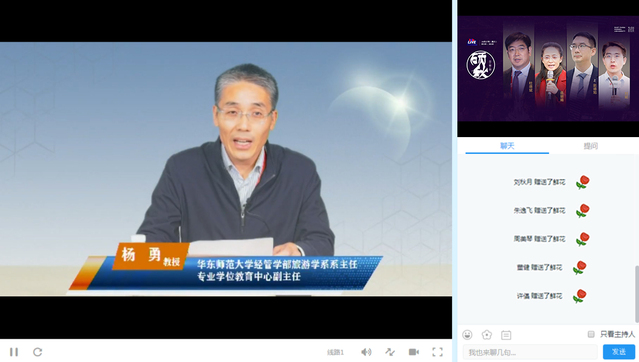This screenshot has height=362, width=639.
Task: Switch to the 提问 tab
Action: 591,146
